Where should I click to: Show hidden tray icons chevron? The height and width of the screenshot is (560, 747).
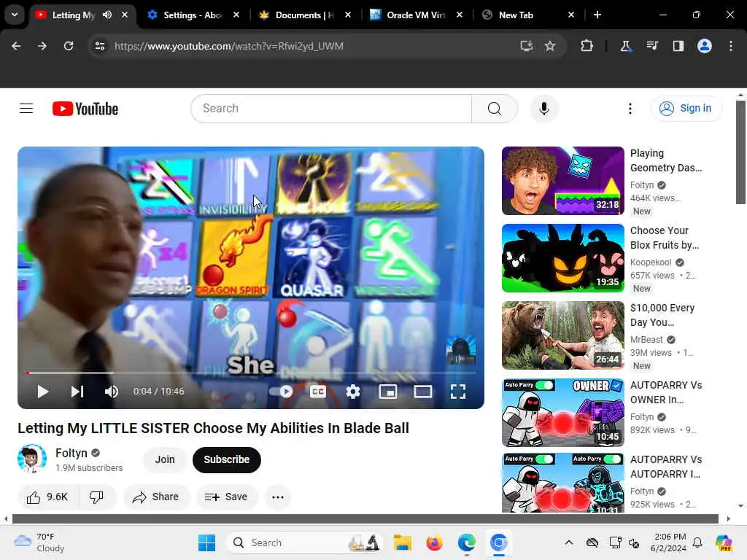point(569,542)
